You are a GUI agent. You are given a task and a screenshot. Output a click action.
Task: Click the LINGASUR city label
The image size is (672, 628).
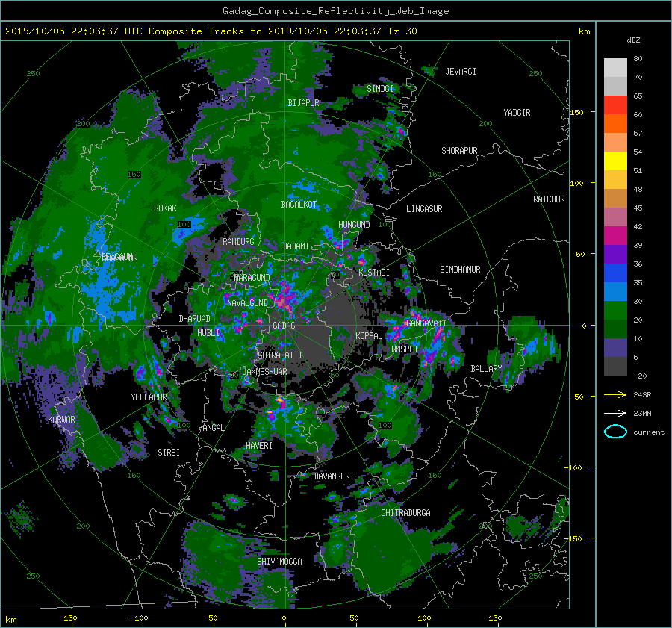pos(424,209)
